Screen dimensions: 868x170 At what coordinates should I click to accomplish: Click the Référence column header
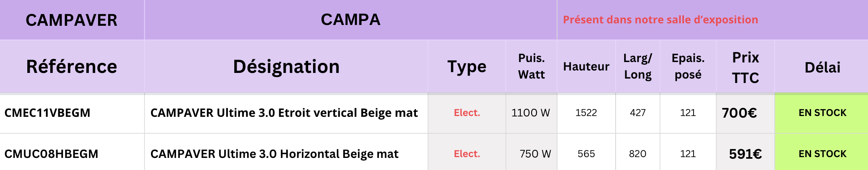(72, 66)
